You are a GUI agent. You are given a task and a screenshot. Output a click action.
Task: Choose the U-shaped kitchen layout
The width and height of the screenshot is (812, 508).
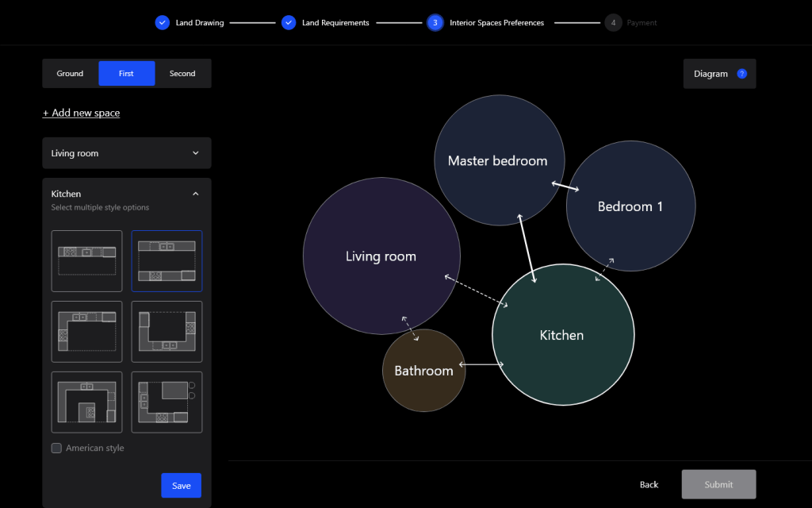pos(167,331)
